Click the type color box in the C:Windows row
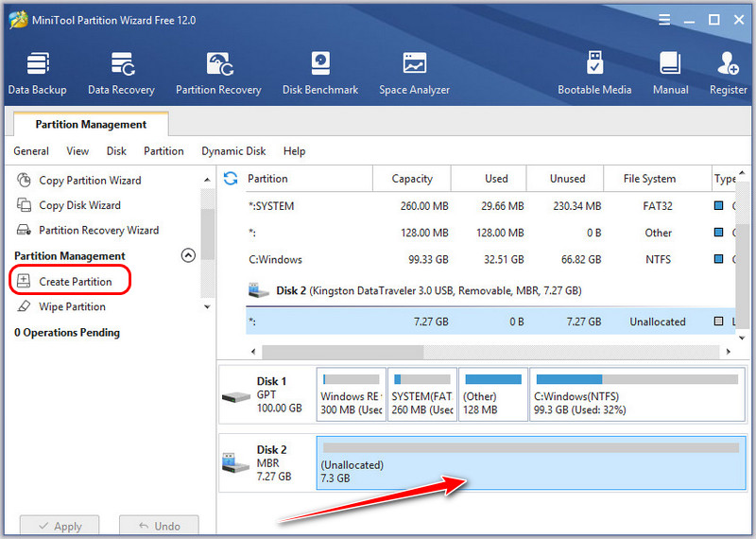Screen dimensions: 756x539 tap(718, 259)
